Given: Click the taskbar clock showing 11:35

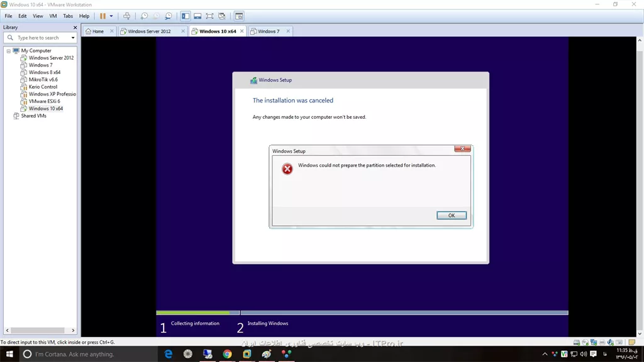Looking at the screenshot, I should tap(627, 354).
